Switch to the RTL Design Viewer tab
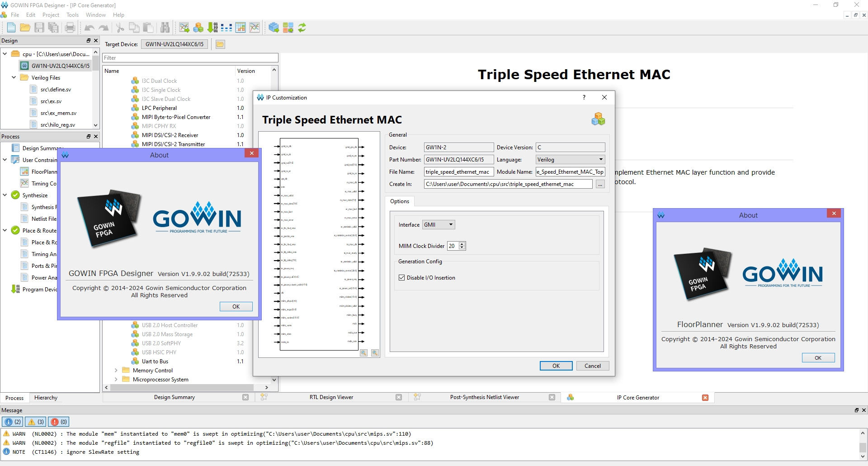This screenshot has height=466, width=868. (331, 397)
